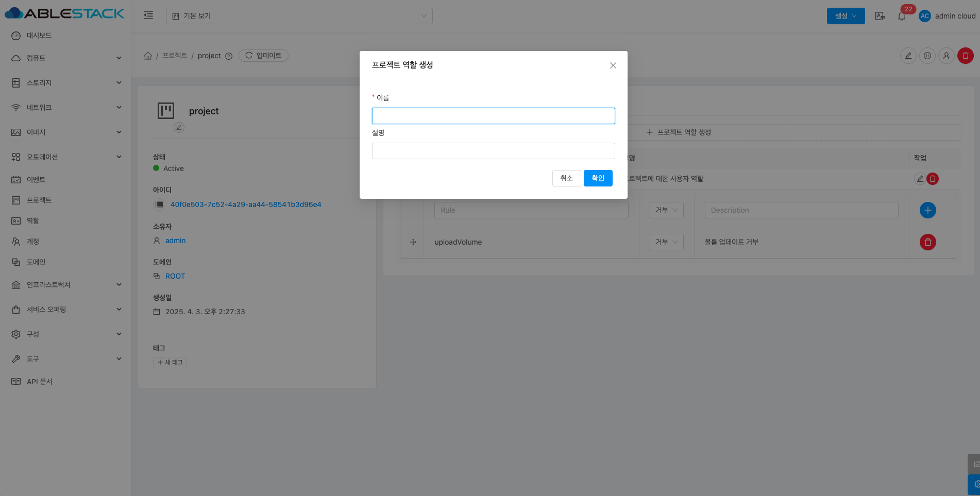This screenshot has height=496, width=980.
Task: Open the 기본 보기 view dropdown
Action: (299, 16)
